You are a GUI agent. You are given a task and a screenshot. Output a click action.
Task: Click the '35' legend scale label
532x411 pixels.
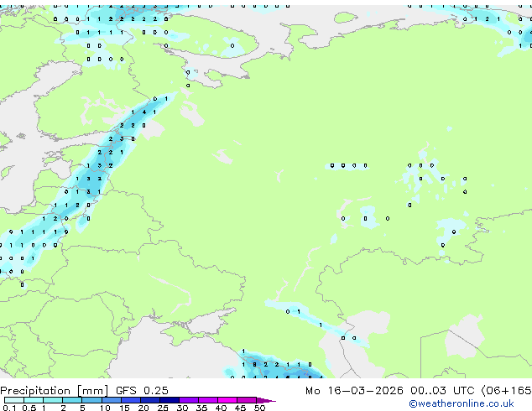[201, 408]
